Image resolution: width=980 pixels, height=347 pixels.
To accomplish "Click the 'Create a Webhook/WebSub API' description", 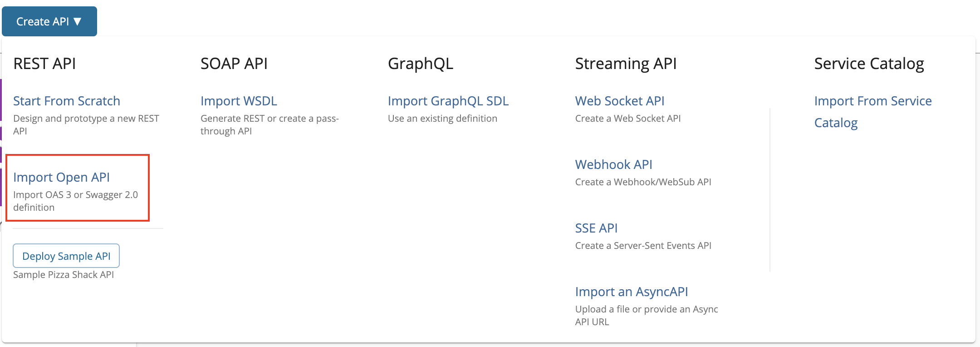I will click(643, 182).
